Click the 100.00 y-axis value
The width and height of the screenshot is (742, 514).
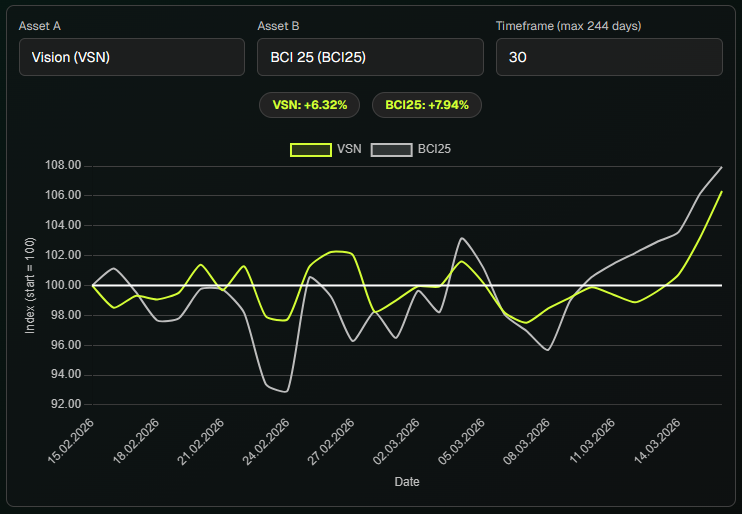point(63,285)
